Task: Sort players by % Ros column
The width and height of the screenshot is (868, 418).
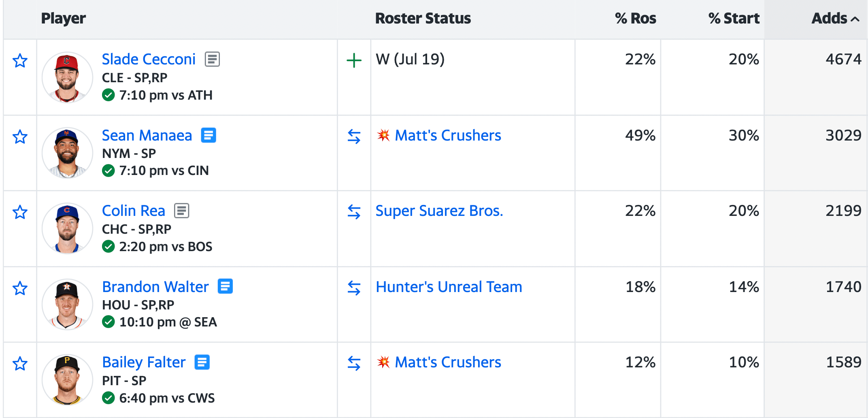Action: click(635, 19)
